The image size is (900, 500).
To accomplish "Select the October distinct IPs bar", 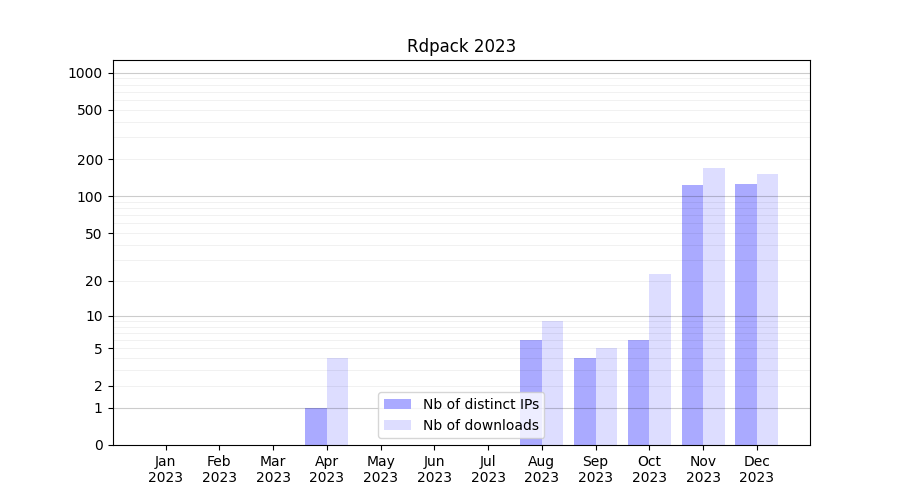I will tap(638, 393).
